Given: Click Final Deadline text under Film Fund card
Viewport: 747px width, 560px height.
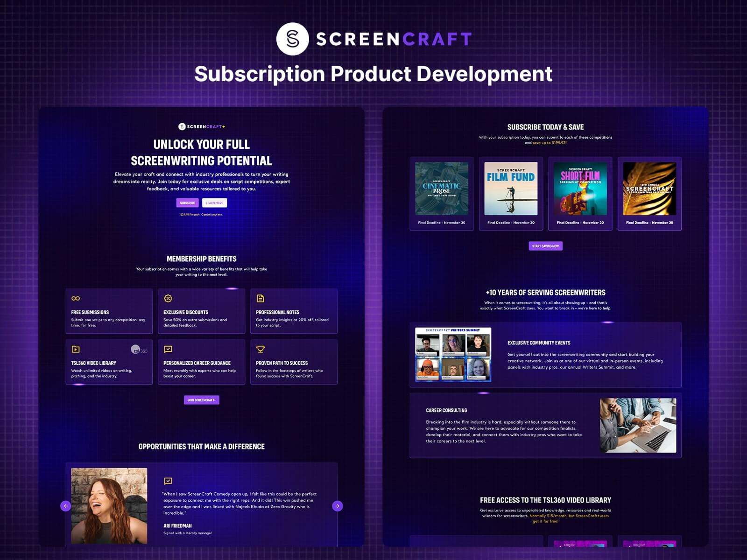Looking at the screenshot, I should (x=511, y=223).
